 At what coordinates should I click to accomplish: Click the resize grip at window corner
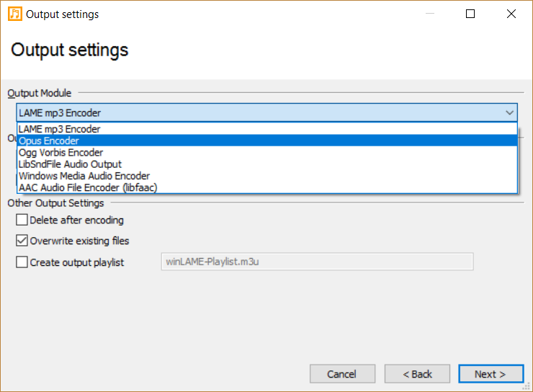[527, 386]
